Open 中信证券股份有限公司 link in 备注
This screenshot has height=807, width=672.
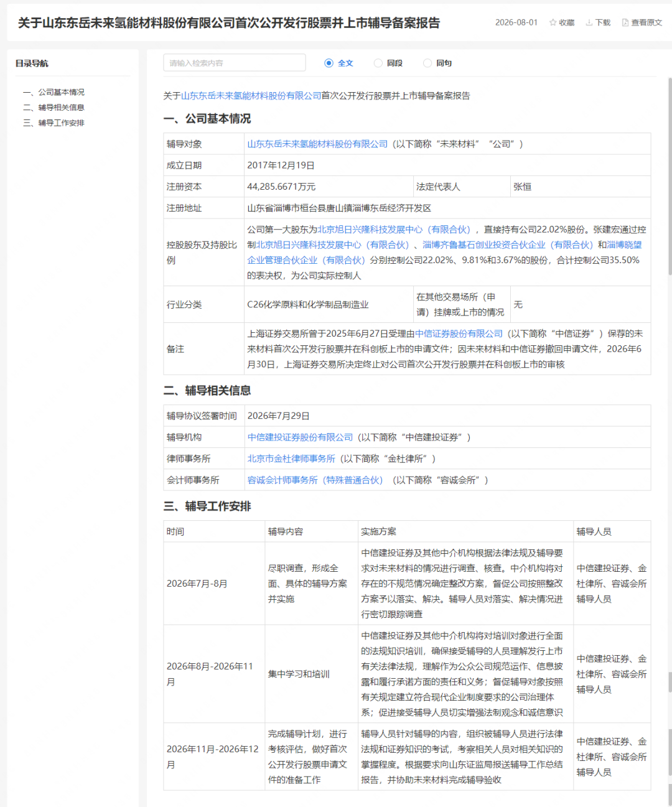tap(459, 334)
